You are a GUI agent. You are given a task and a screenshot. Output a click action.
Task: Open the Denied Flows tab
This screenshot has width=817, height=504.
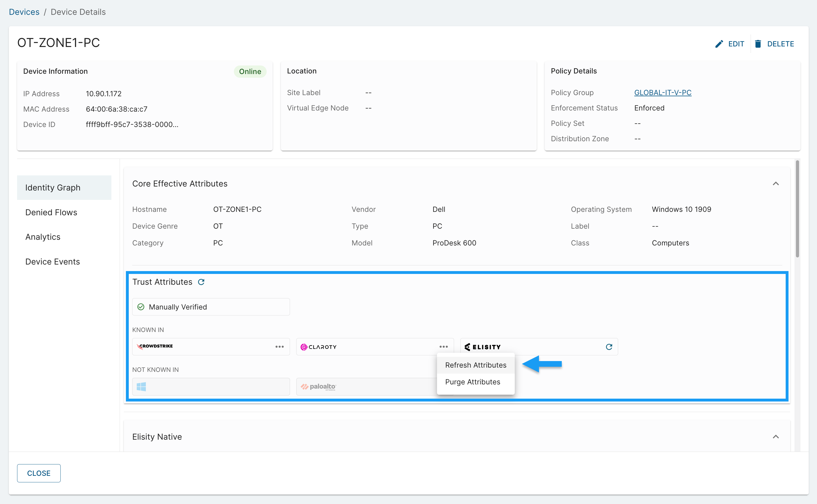pos(51,212)
